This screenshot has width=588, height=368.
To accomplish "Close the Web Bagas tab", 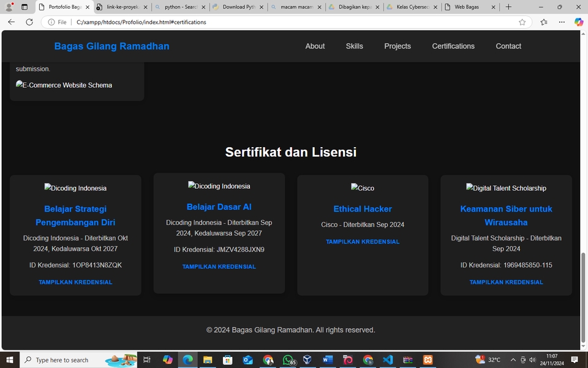I will tap(493, 7).
